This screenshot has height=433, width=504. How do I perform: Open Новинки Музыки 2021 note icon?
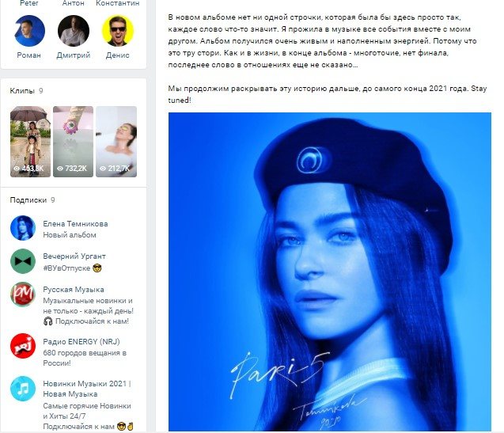(23, 389)
